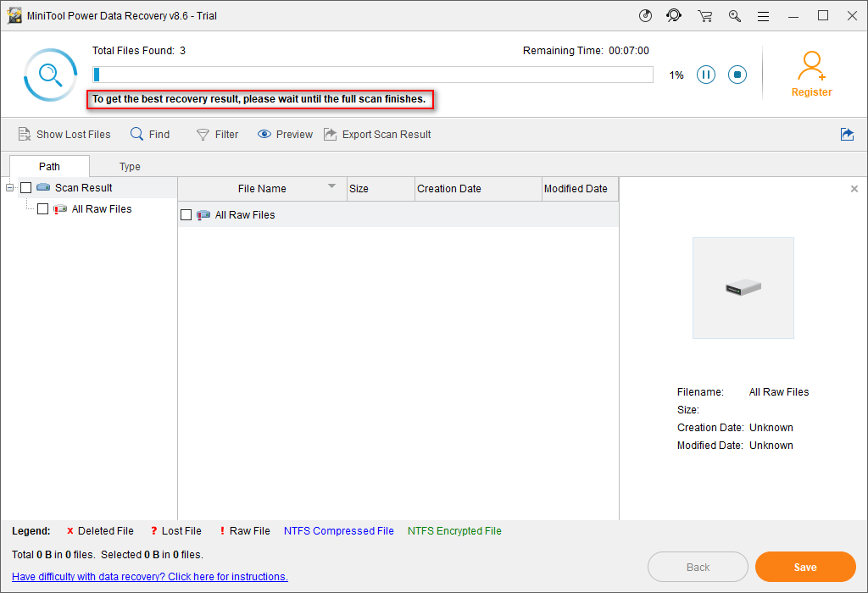Image resolution: width=868 pixels, height=593 pixels.
Task: Open the support headset icon
Action: click(x=674, y=15)
